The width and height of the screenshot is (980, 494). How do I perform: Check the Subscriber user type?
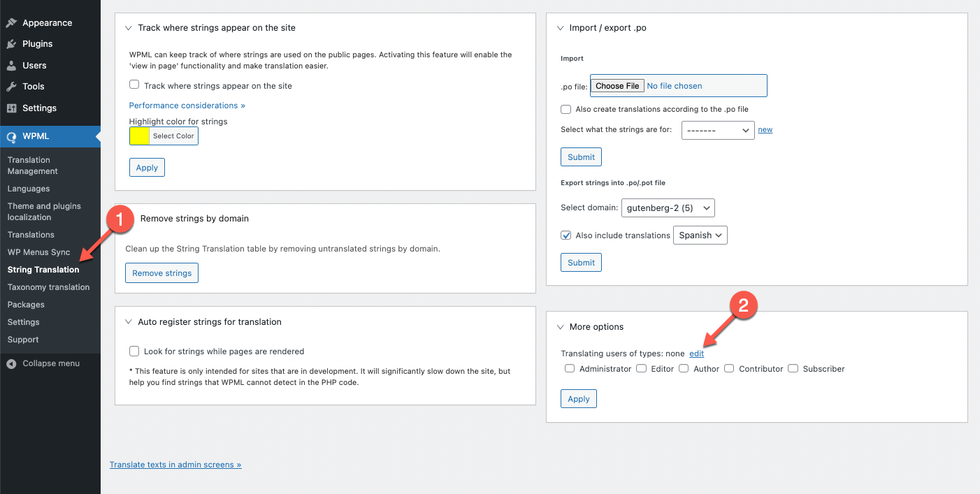(x=793, y=368)
